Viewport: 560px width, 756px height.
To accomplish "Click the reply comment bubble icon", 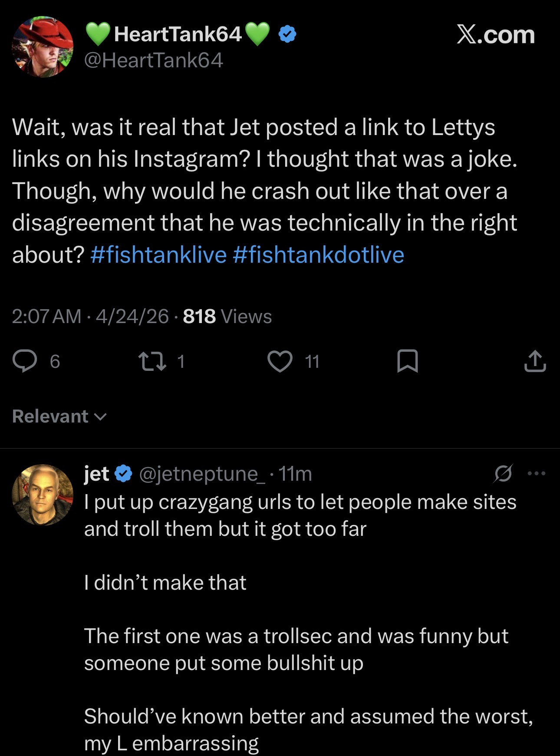I will pos(25,361).
